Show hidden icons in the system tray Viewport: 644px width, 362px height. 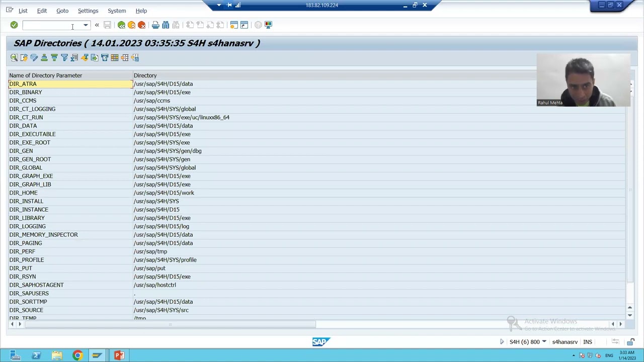pos(574,355)
